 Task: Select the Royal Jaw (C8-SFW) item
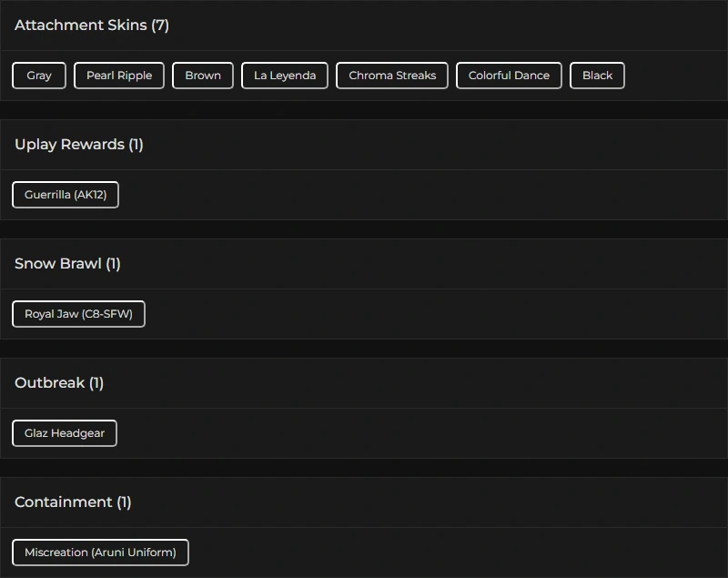pos(78,314)
